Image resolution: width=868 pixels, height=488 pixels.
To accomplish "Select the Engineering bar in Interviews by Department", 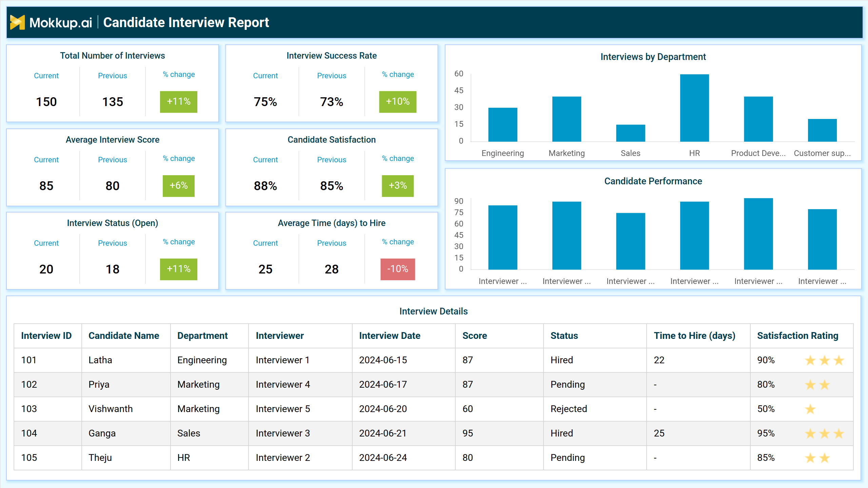I will coord(502,124).
